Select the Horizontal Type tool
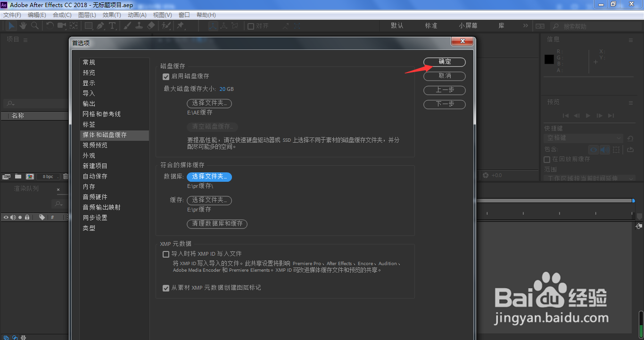 pyautogui.click(x=112, y=25)
